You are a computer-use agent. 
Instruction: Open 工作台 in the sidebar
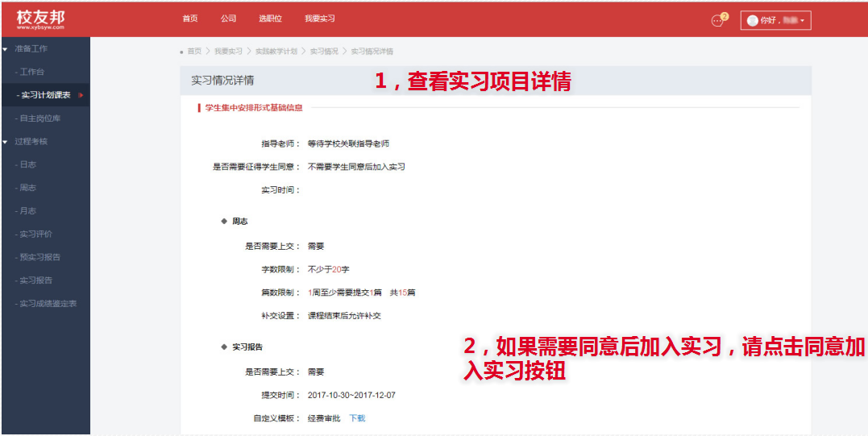(32, 73)
